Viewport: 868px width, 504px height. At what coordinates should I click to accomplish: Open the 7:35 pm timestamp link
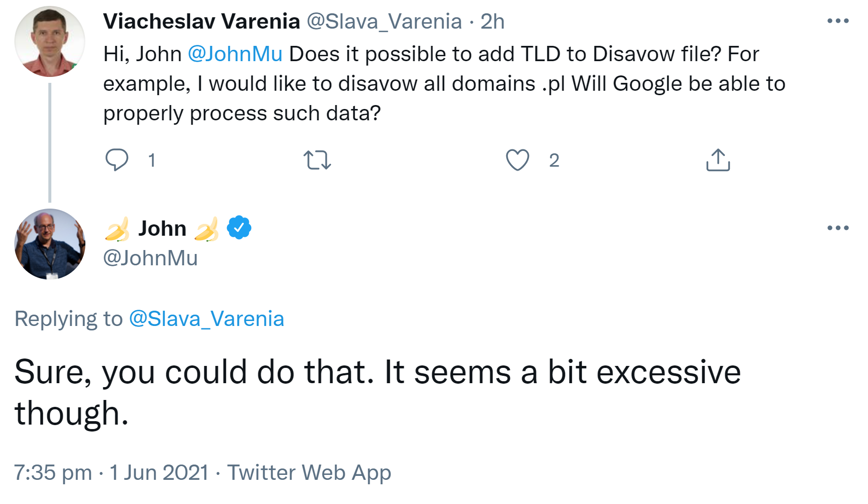pos(52,472)
